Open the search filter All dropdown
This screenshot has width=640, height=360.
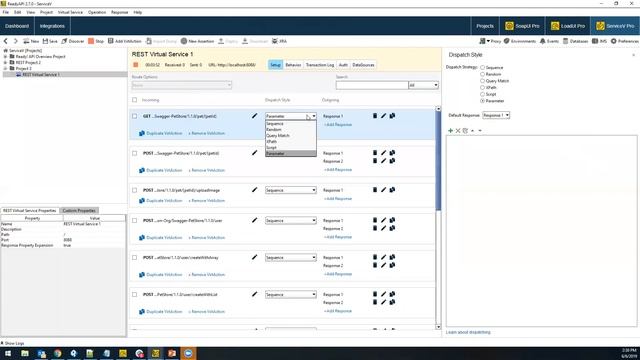423,85
